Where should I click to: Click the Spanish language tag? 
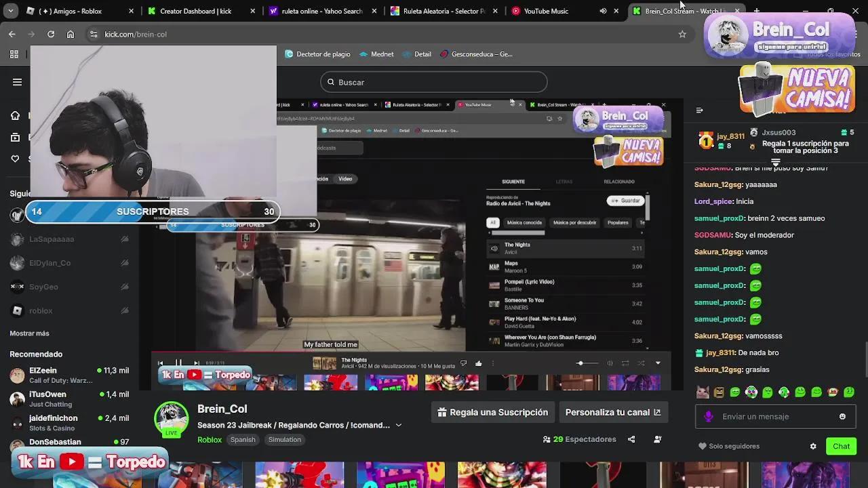tap(243, 439)
